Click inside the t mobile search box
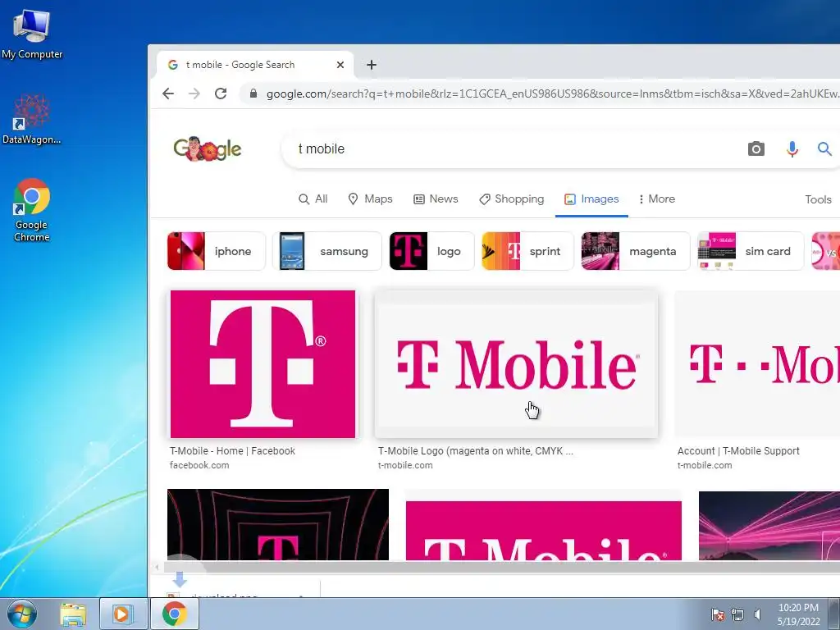 pos(514,149)
